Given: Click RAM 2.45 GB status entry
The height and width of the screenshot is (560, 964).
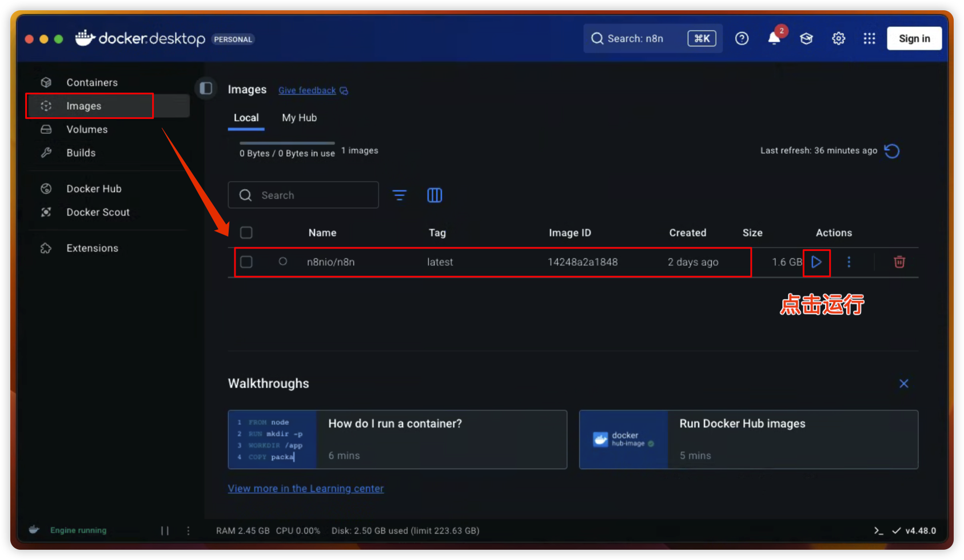Looking at the screenshot, I should [x=242, y=530].
